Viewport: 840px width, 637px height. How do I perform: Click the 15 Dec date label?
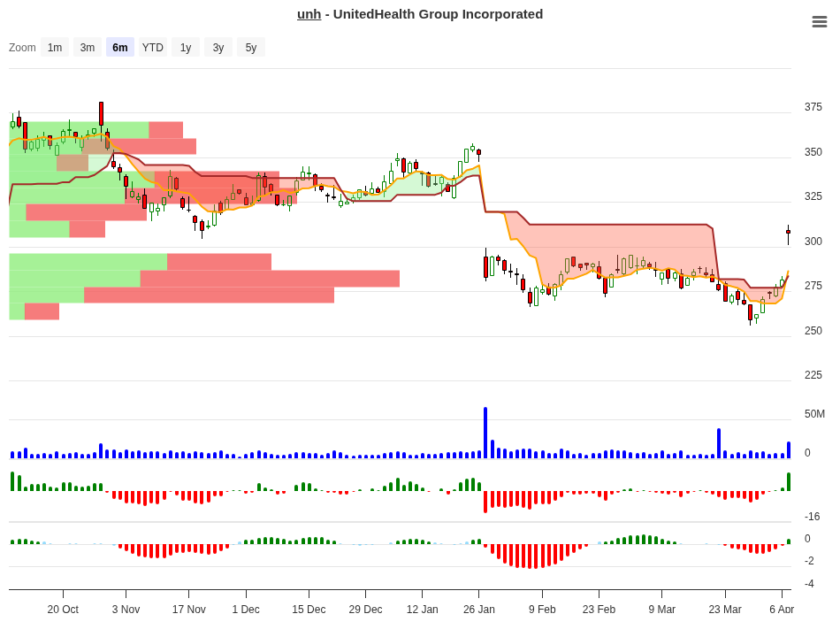(309, 609)
